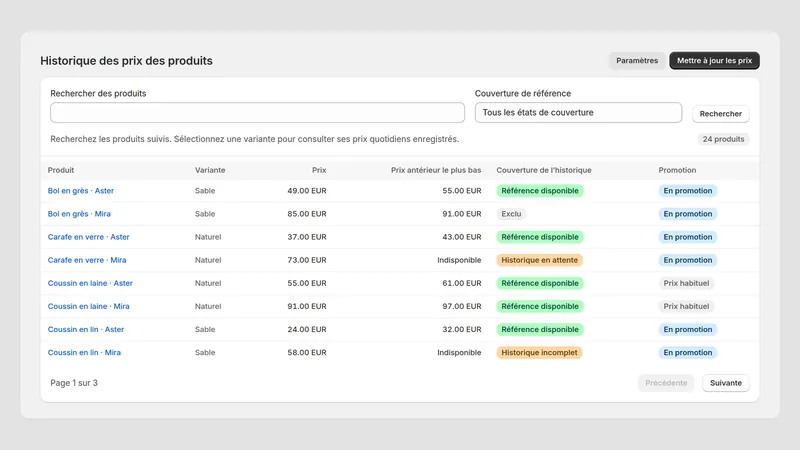800x450 pixels.
Task: Click the Historique en attente badge
Action: [x=539, y=260]
